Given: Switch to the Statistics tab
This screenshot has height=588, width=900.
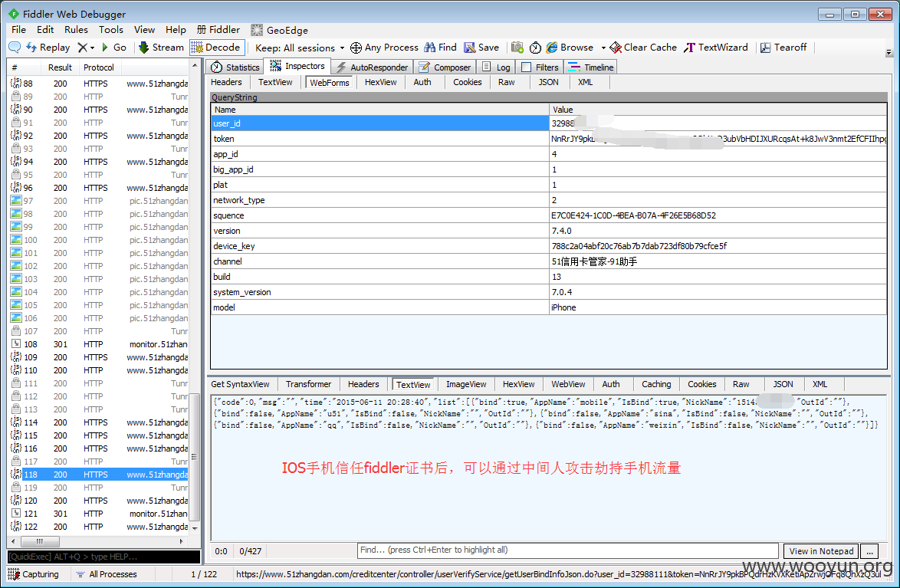Looking at the screenshot, I should (x=235, y=67).
